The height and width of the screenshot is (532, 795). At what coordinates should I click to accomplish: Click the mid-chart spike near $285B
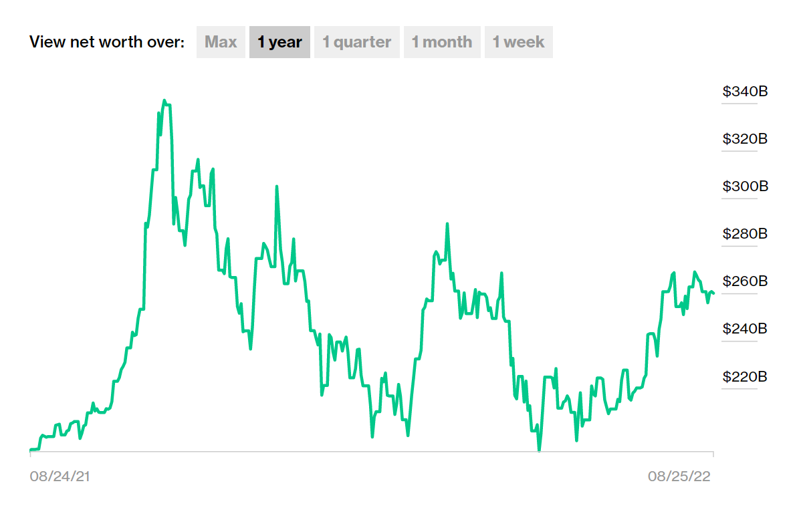[447, 224]
